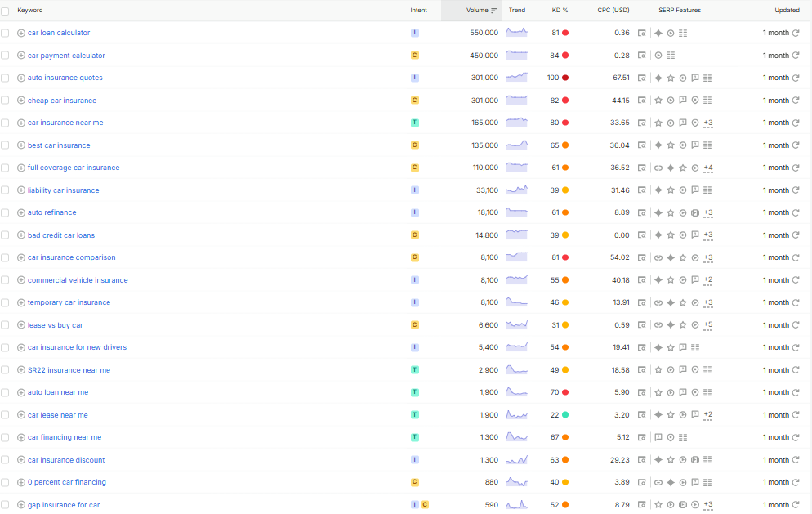Select checkbox for 'full coverage car insurance'
The height and width of the screenshot is (514, 812).
pyautogui.click(x=5, y=168)
